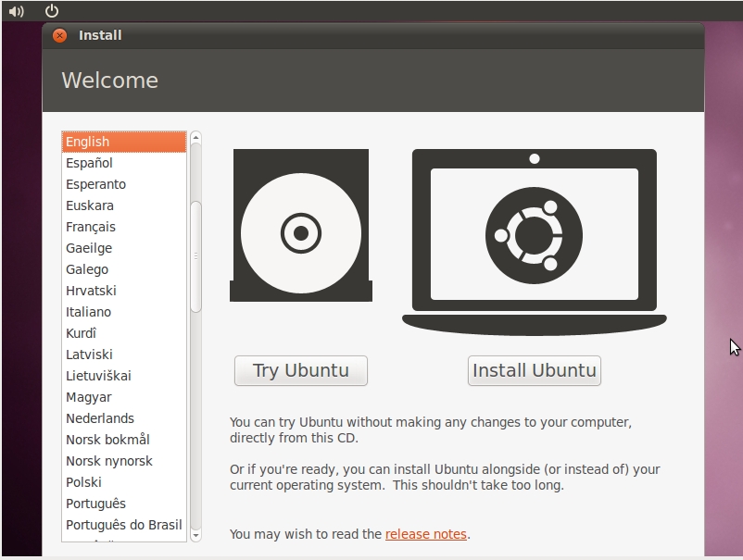Click the volume speaker icon in top panel

[x=16, y=11]
